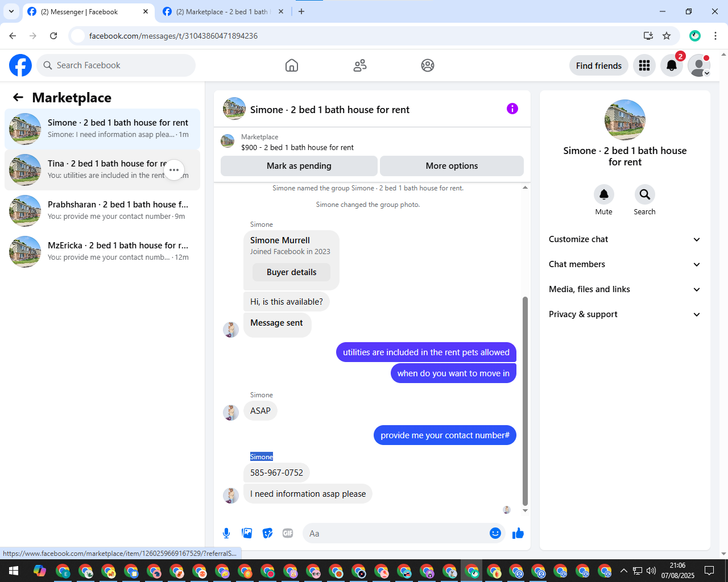Open the $900 Marketplace listing link
This screenshot has height=582, width=728.
[297, 147]
